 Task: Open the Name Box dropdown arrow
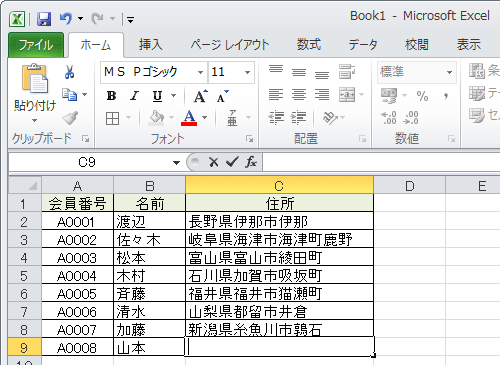tap(176, 163)
